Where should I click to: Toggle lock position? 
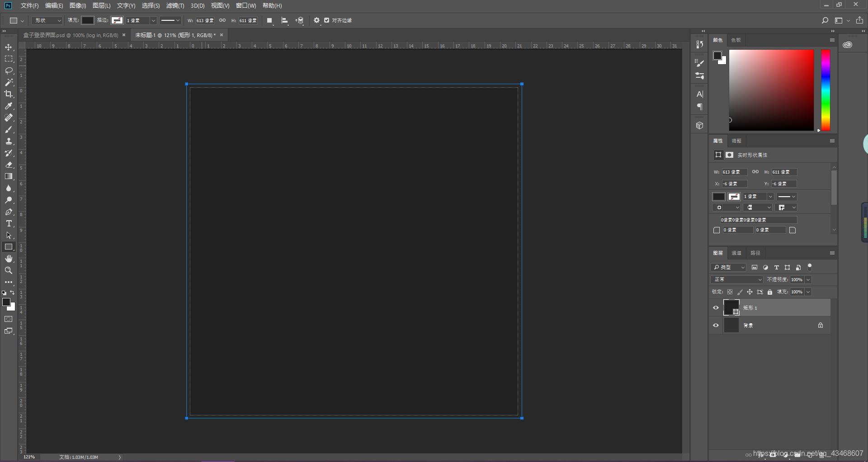tap(750, 292)
